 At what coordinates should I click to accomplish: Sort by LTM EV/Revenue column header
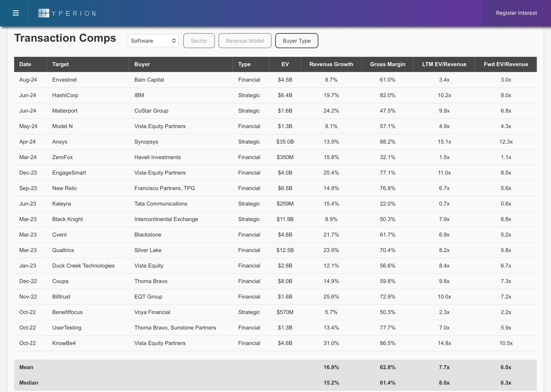pos(444,64)
